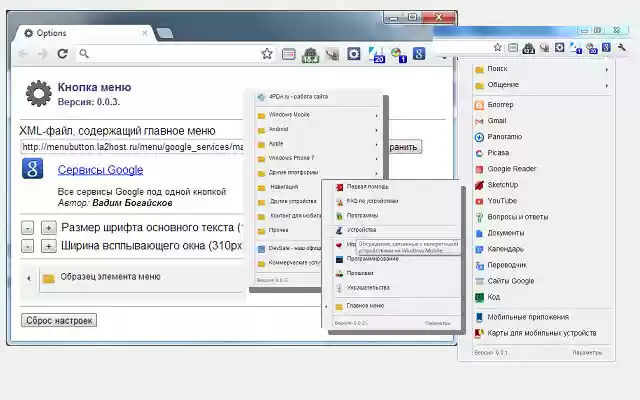This screenshot has height=400, width=640.
Task: Click the green Android extension icon in Options window
Action: pos(310,55)
